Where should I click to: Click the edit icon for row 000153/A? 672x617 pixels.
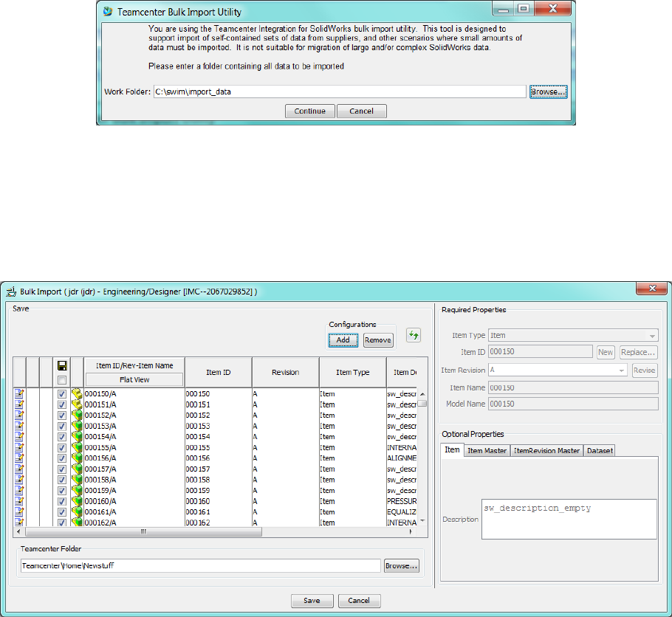tap(19, 425)
